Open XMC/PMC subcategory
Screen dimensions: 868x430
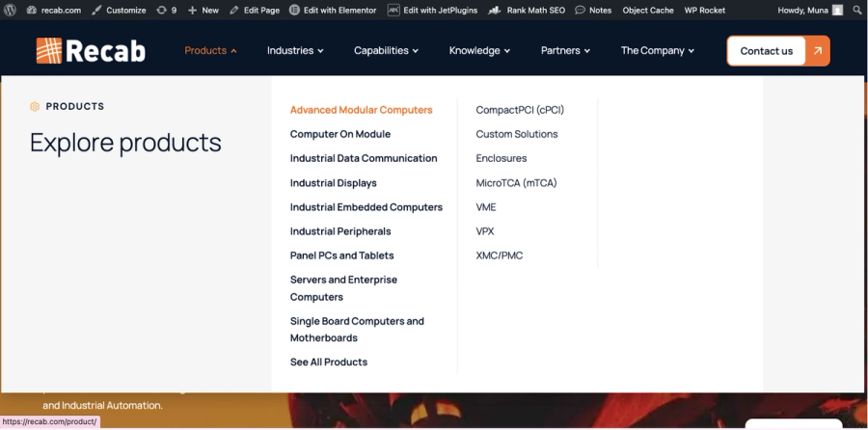499,255
